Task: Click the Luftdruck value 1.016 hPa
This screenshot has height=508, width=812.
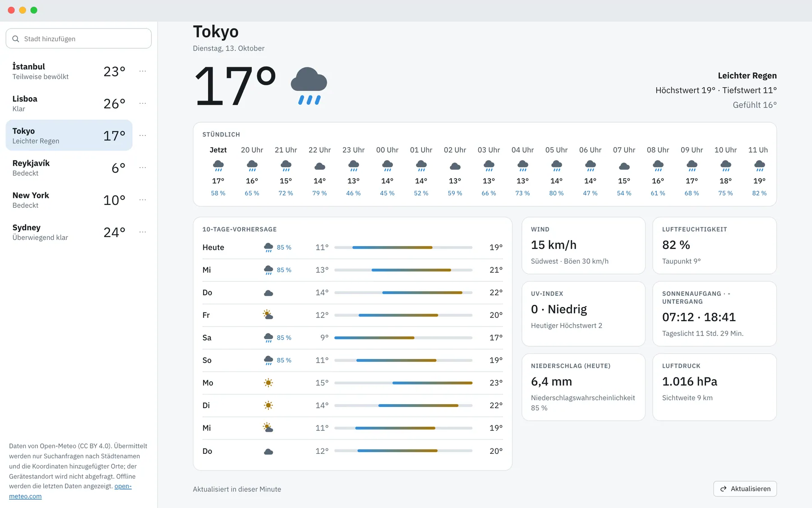Action: click(689, 382)
